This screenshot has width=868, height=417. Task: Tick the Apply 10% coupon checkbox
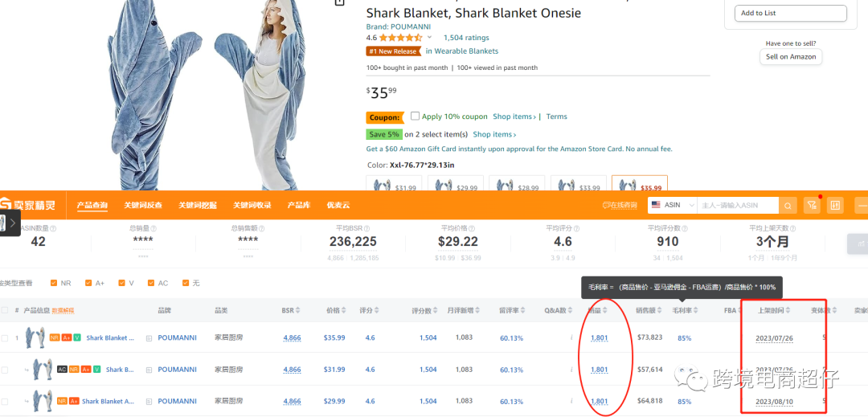[x=415, y=116]
